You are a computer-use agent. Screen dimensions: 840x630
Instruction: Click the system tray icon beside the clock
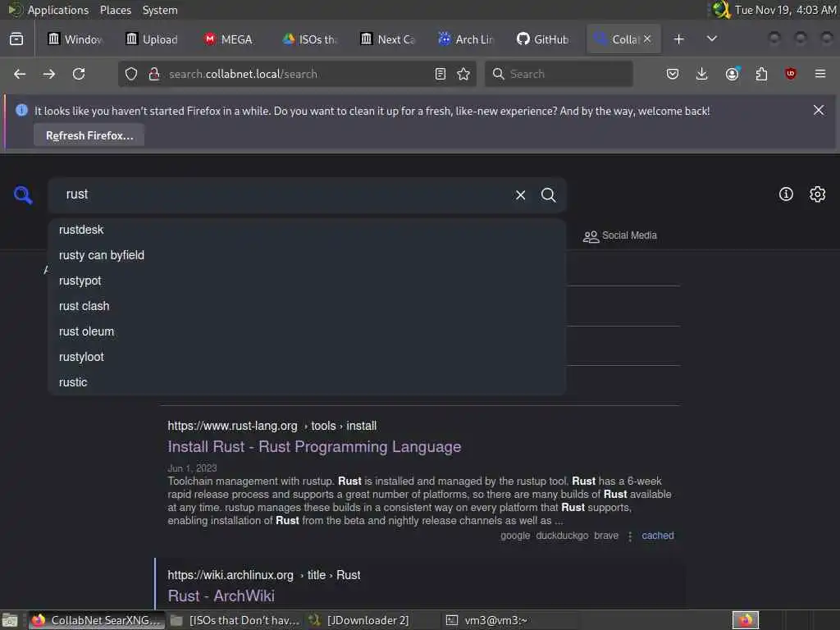[722, 10]
